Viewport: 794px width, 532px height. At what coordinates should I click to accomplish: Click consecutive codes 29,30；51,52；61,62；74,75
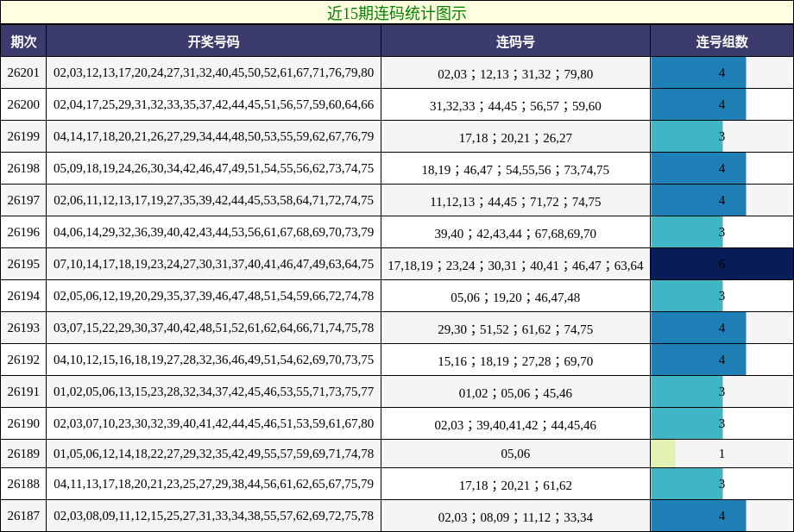[515, 329]
